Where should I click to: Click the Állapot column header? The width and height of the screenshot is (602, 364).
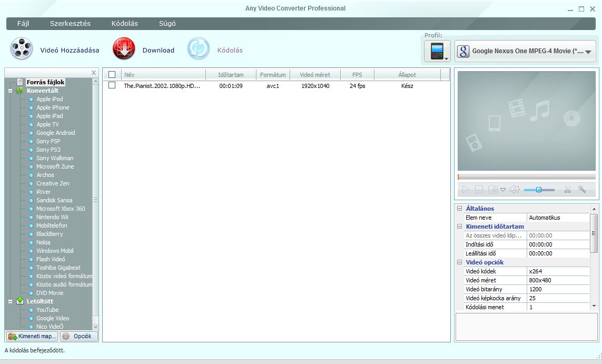coord(407,75)
